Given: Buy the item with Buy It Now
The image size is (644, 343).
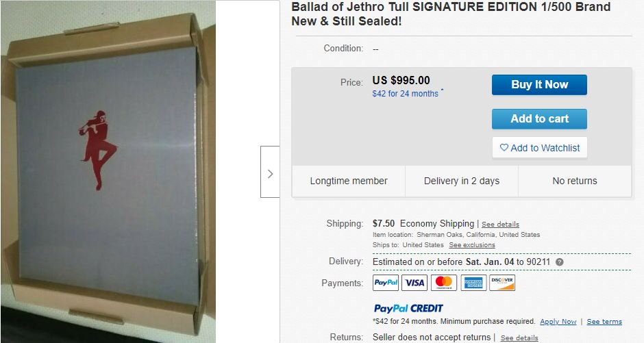Looking at the screenshot, I should [x=539, y=85].
